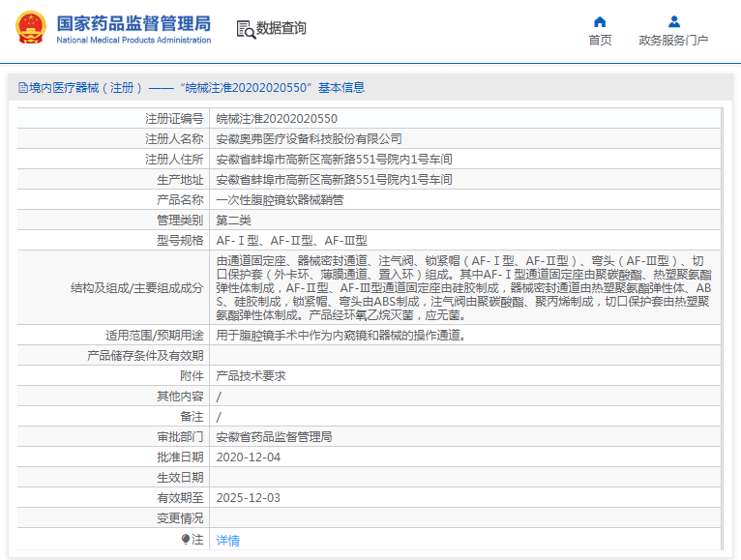Select the 第二类 management category value

[x=233, y=221]
